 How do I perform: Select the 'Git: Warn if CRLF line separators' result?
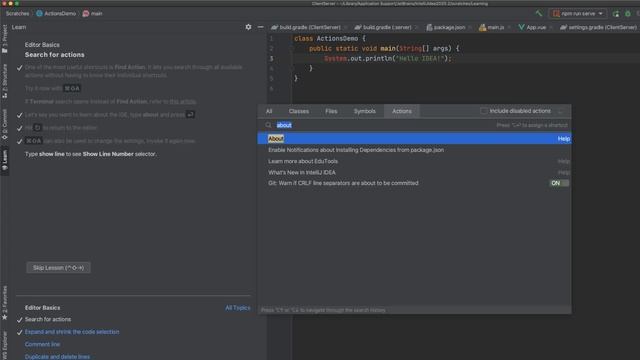coord(414,183)
